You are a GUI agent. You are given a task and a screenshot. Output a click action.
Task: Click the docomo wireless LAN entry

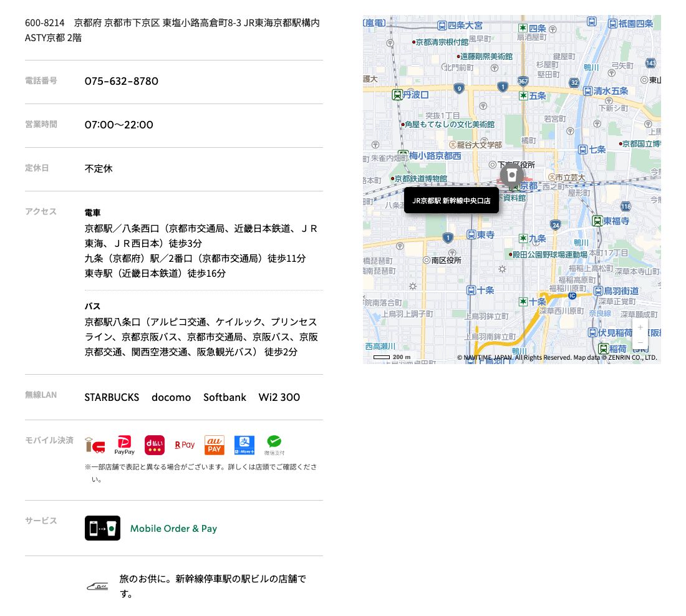pos(171,397)
